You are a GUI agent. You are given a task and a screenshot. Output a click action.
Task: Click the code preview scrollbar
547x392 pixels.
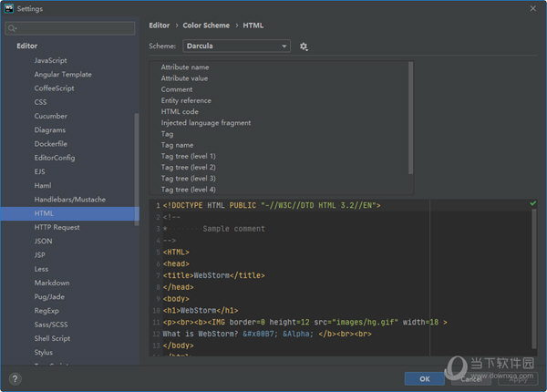(x=533, y=279)
